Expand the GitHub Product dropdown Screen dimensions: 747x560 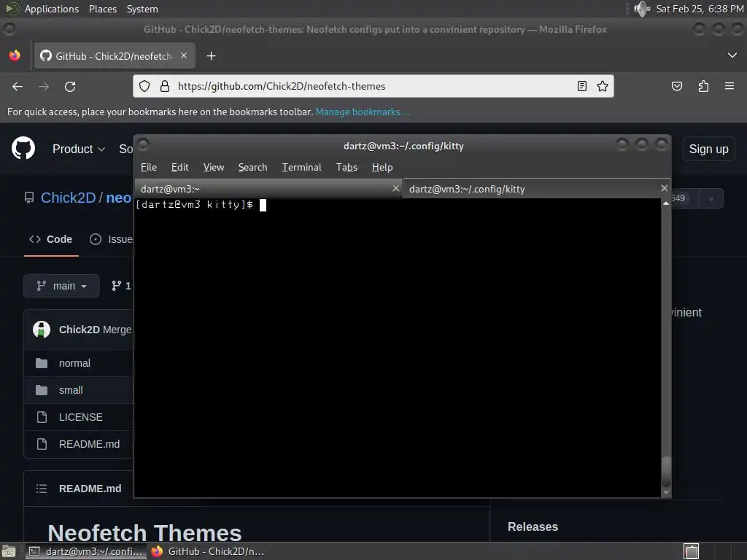(79, 149)
